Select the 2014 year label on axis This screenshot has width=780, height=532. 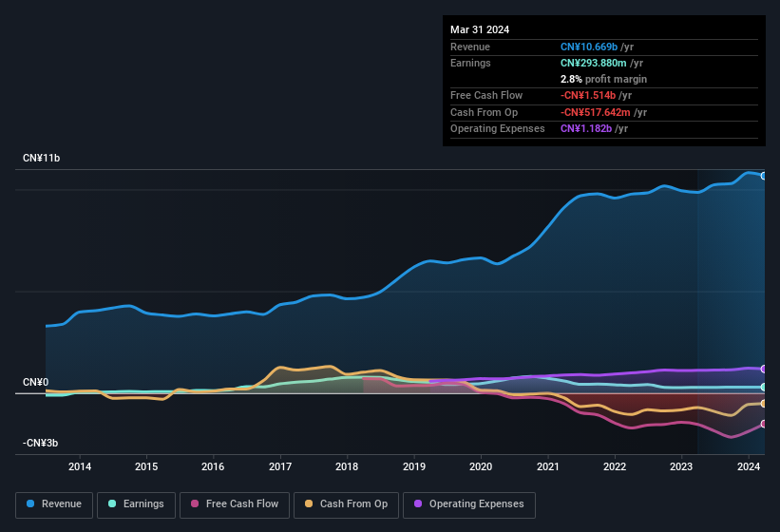click(x=80, y=466)
